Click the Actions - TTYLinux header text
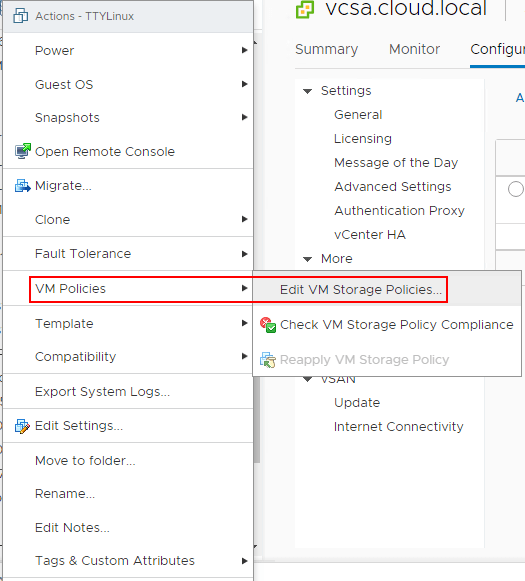 click(x=84, y=16)
